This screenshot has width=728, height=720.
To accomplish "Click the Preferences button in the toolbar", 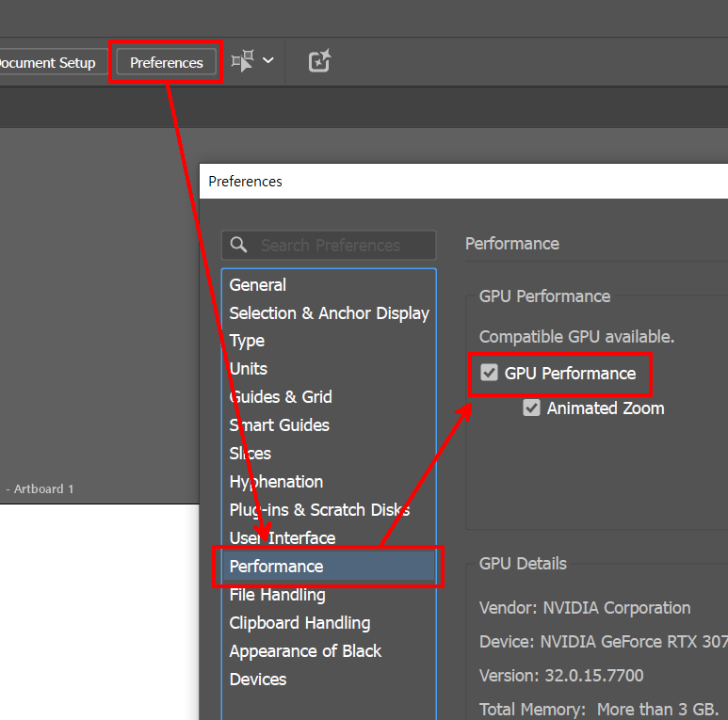I will pos(166,62).
